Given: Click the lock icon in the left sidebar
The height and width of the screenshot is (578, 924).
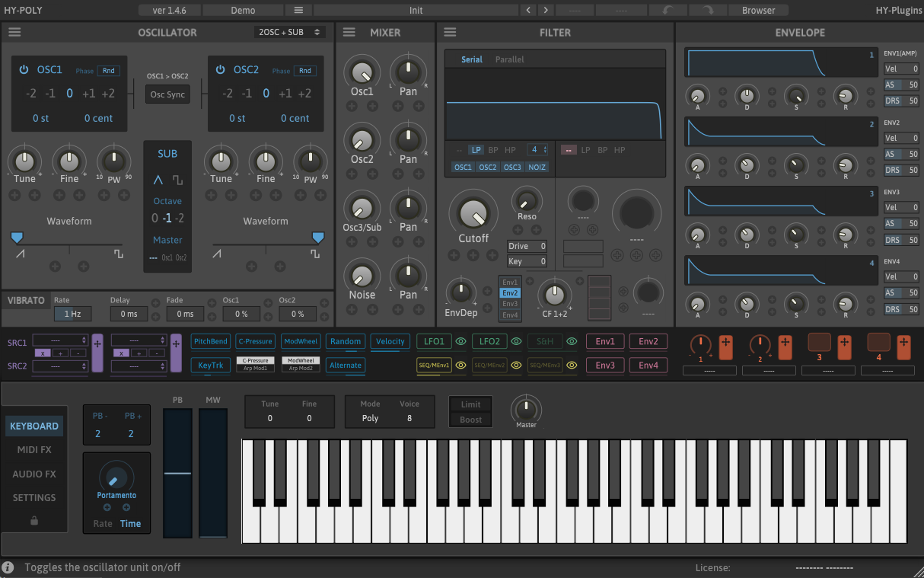Looking at the screenshot, I should [33, 522].
